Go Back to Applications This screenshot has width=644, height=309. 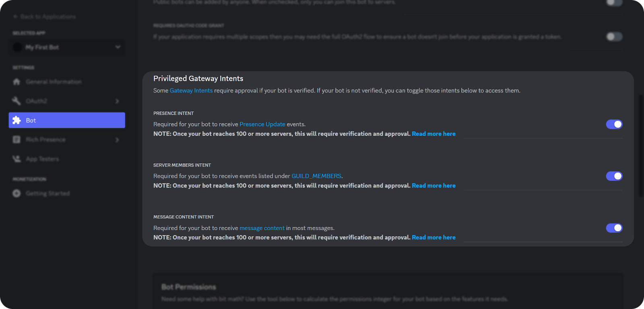click(x=44, y=16)
